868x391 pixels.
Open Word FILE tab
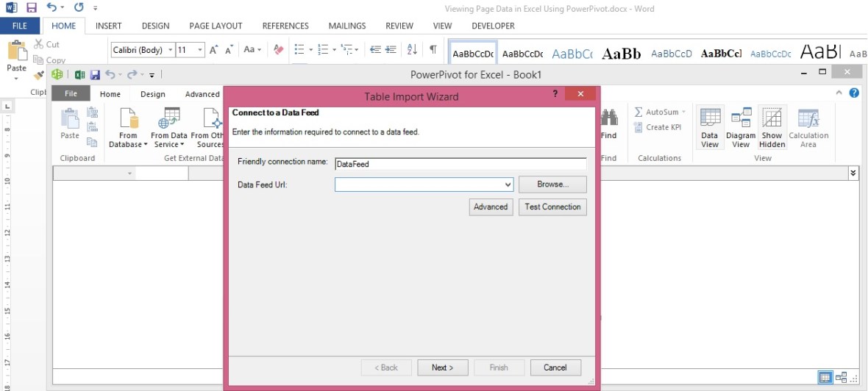pyautogui.click(x=19, y=26)
